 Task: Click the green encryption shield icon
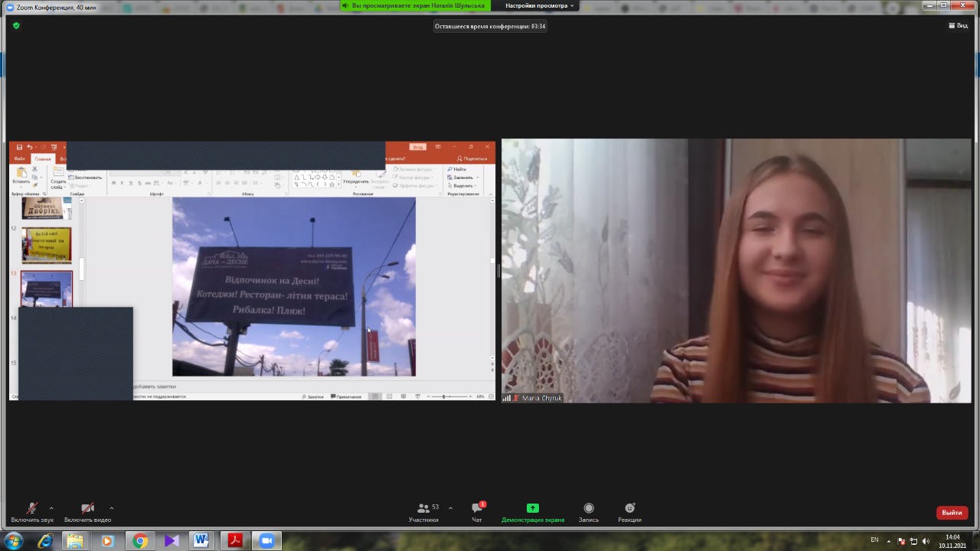16,25
